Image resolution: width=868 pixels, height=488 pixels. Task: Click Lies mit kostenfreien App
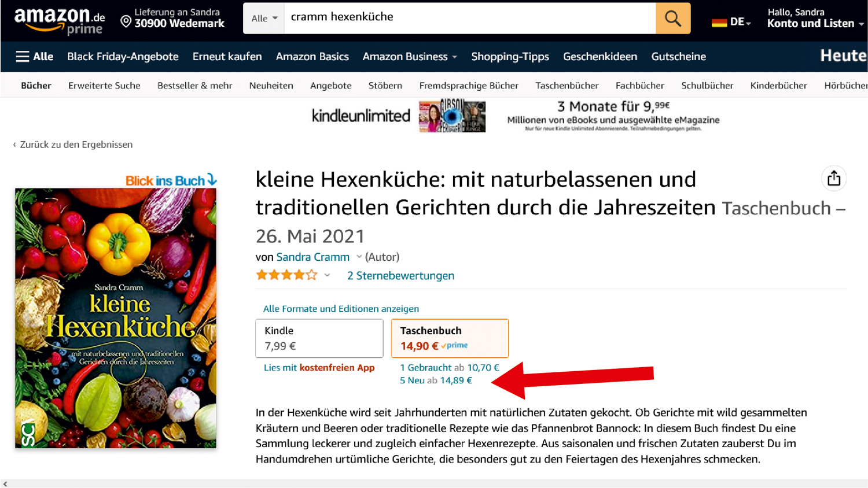[319, 367]
